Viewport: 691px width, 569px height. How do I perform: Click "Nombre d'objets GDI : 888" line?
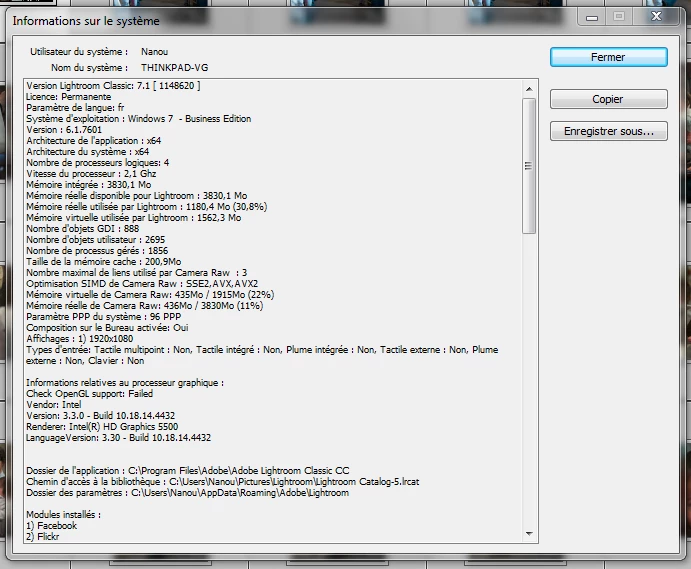[83, 229]
